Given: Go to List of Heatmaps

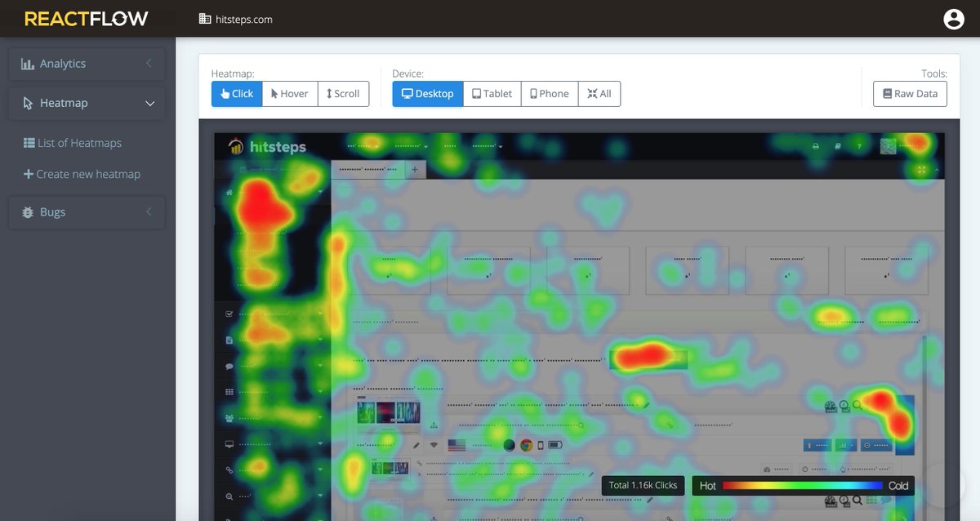Looking at the screenshot, I should coord(73,143).
